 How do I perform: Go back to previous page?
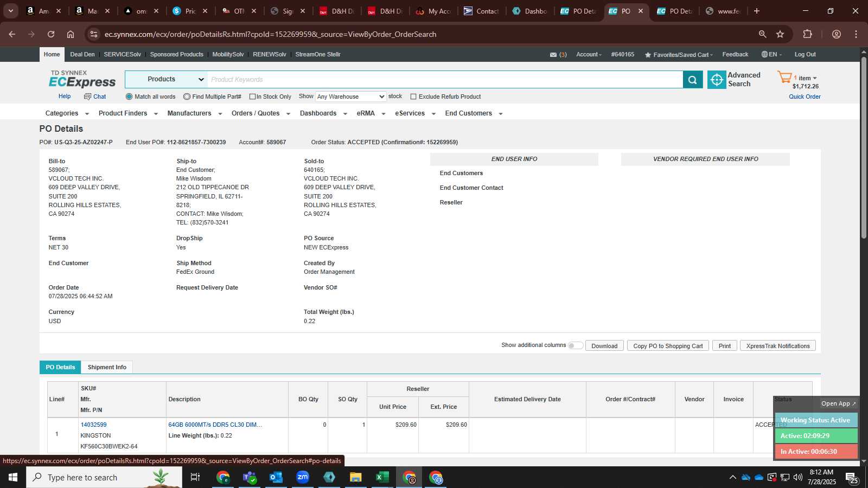pyautogui.click(x=12, y=34)
